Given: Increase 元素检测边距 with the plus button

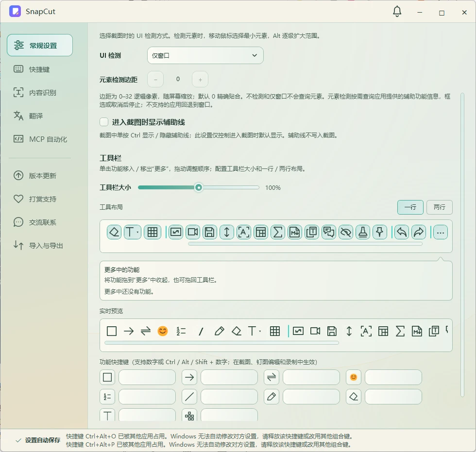Looking at the screenshot, I should click(x=200, y=80).
